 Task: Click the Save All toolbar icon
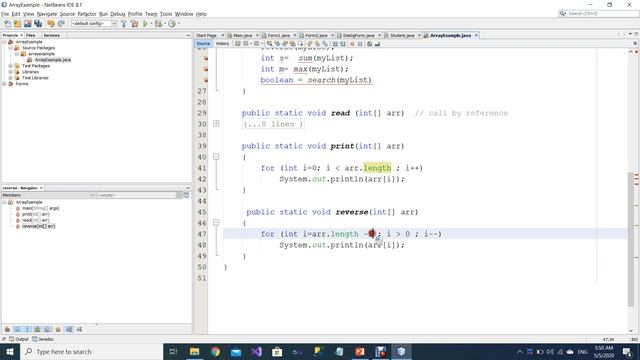[38, 24]
